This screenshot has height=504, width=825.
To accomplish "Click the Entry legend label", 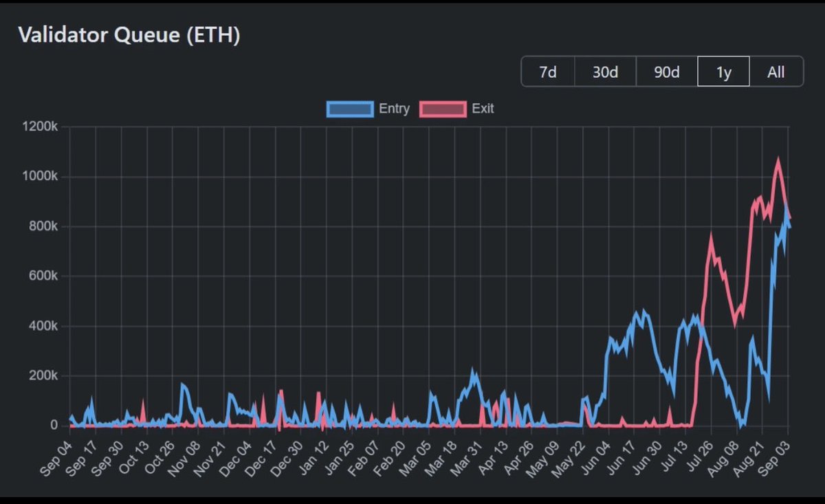I will pyautogui.click(x=394, y=109).
